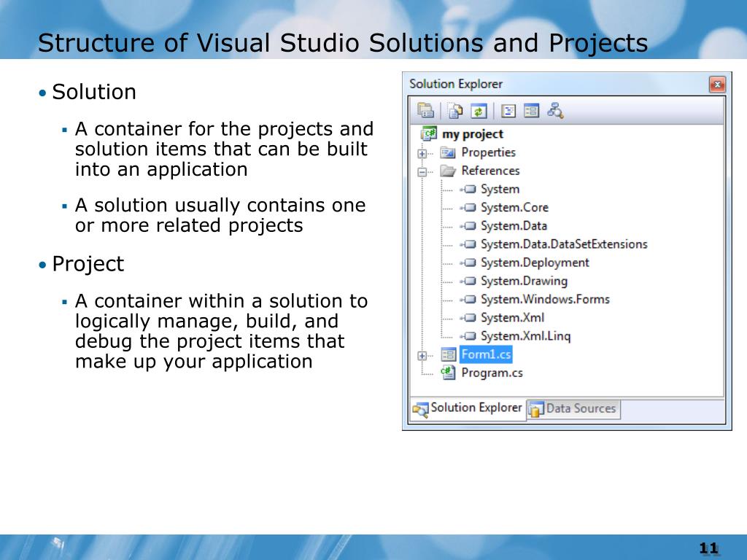
Task: Select the System.Core reference
Action: tap(514, 208)
